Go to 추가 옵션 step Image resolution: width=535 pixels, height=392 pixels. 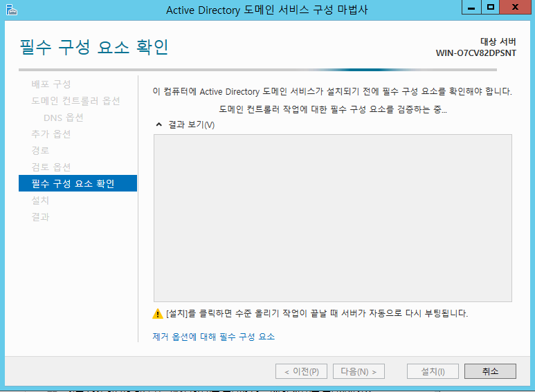click(x=51, y=134)
